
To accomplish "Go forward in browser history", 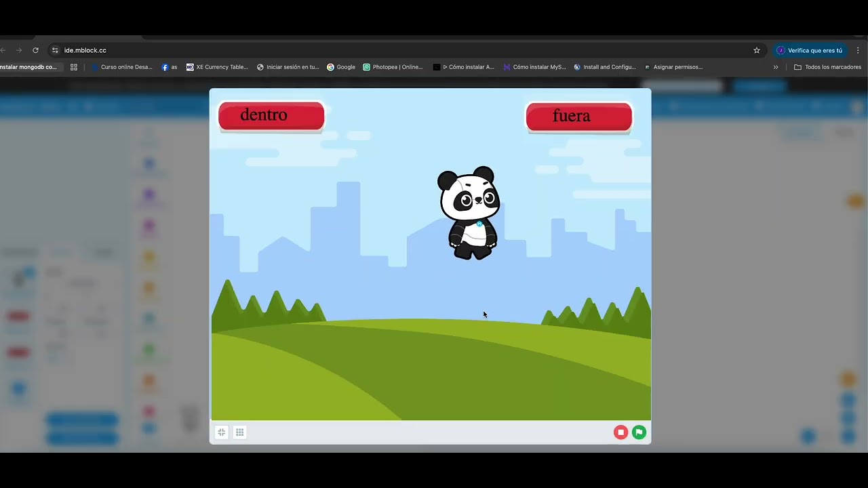I will point(19,50).
